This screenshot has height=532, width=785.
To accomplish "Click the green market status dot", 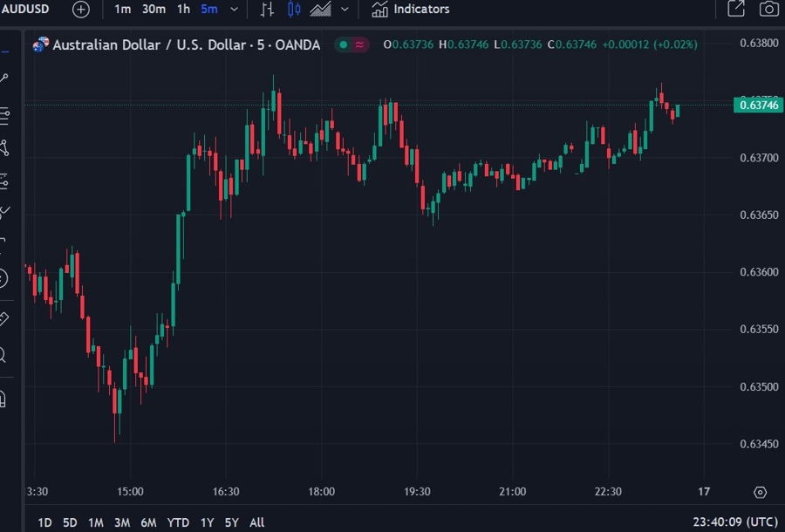I will 344,44.
